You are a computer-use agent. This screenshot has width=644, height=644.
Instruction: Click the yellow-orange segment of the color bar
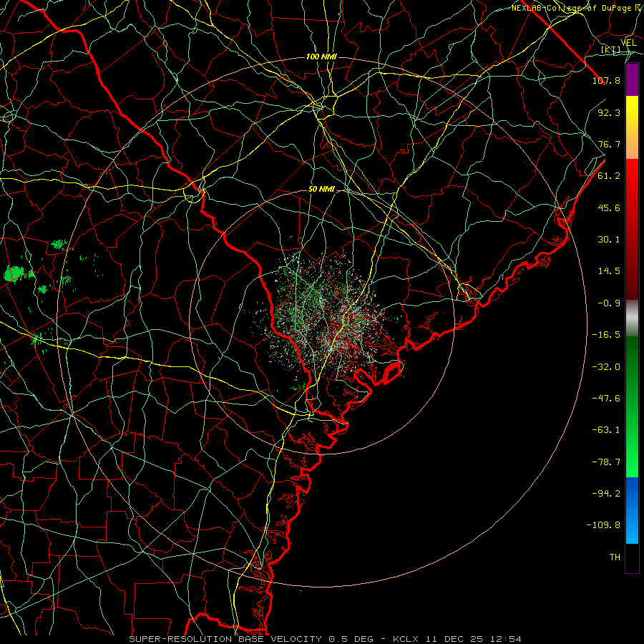point(632,127)
